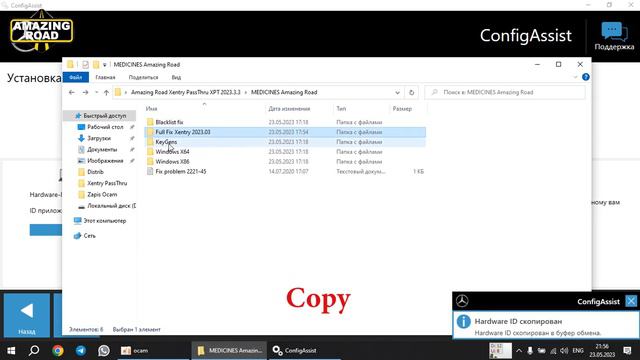Sort by Дата изменения column header
This screenshot has width=640, height=360.
pos(289,109)
